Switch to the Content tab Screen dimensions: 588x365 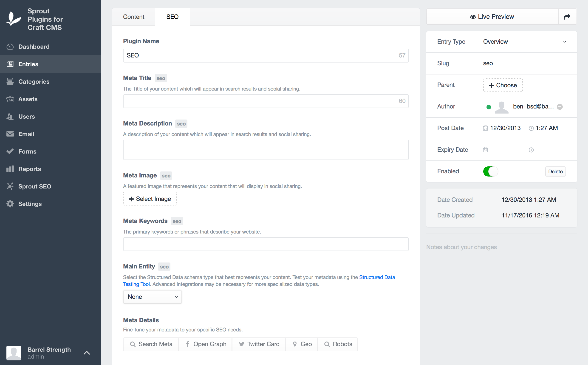click(x=133, y=17)
